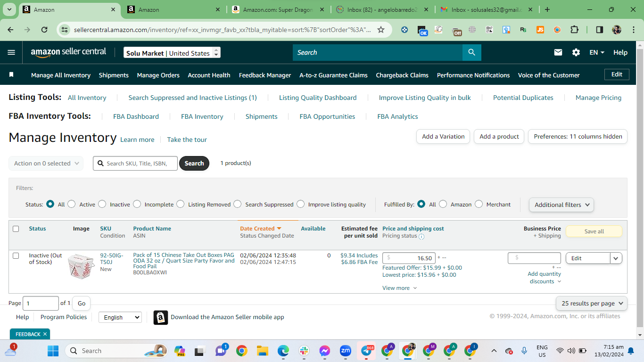
Task: Open the Windows Start menu
Action: pyautogui.click(x=53, y=351)
